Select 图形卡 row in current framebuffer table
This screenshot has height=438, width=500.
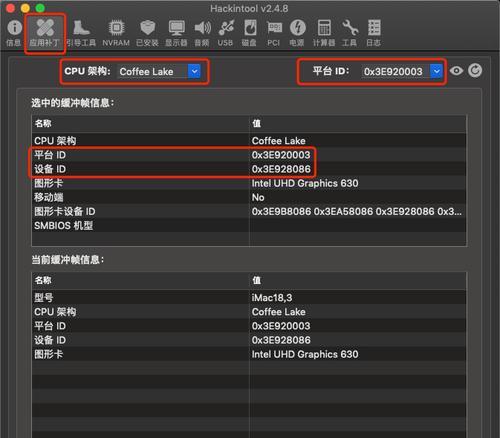tap(249, 354)
